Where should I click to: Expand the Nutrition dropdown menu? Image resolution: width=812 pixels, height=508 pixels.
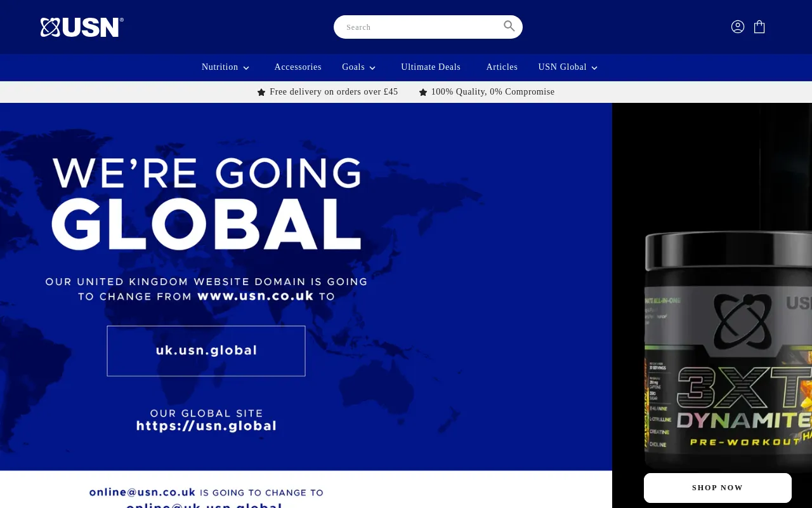point(225,67)
